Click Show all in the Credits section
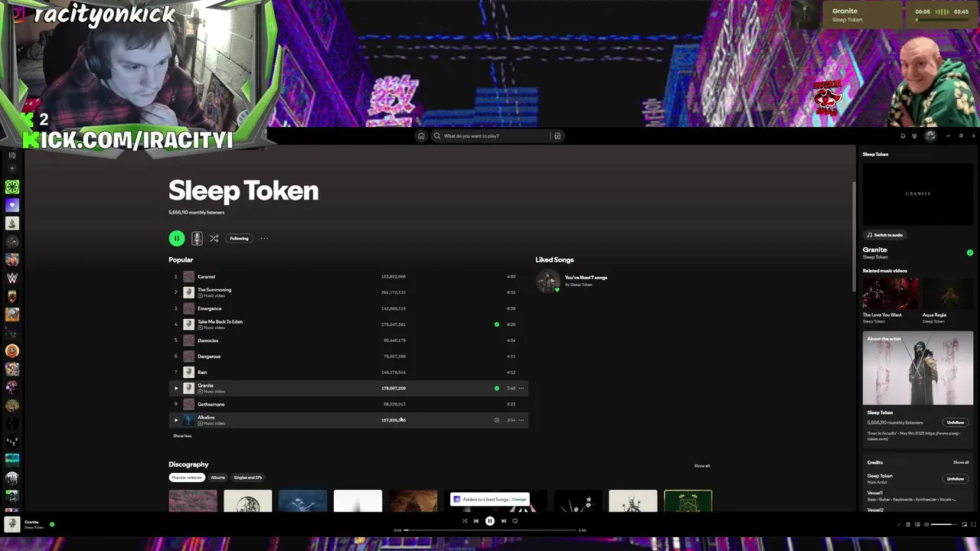This screenshot has width=980, height=551. 961,462
